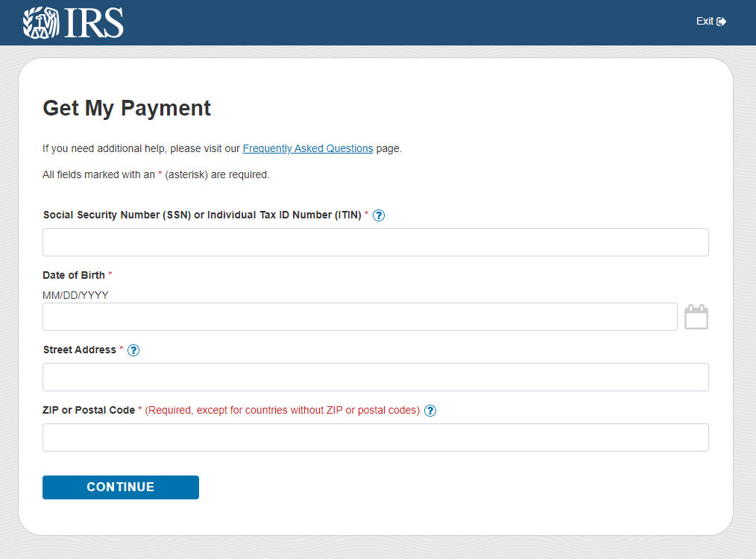Screen dimensions: 756x559
Task: Click into the Street Address input field
Action: pos(376,377)
